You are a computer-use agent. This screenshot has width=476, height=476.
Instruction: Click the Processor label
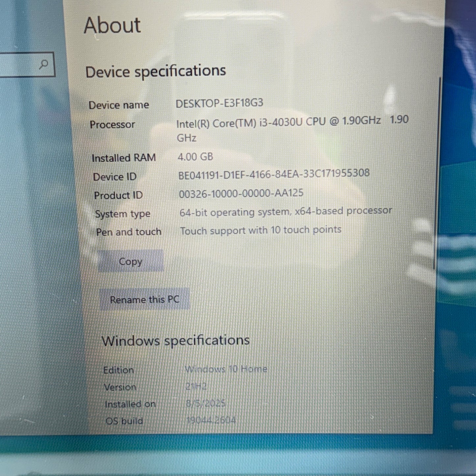tap(112, 125)
